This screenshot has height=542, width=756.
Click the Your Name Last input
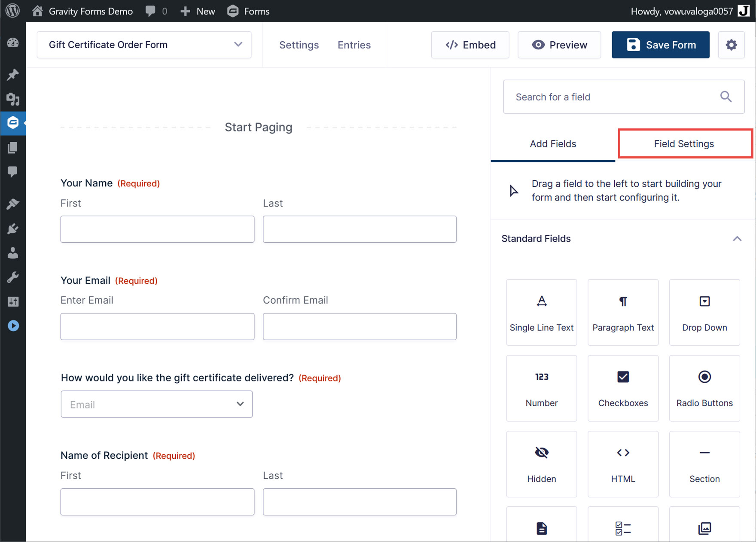coord(360,229)
